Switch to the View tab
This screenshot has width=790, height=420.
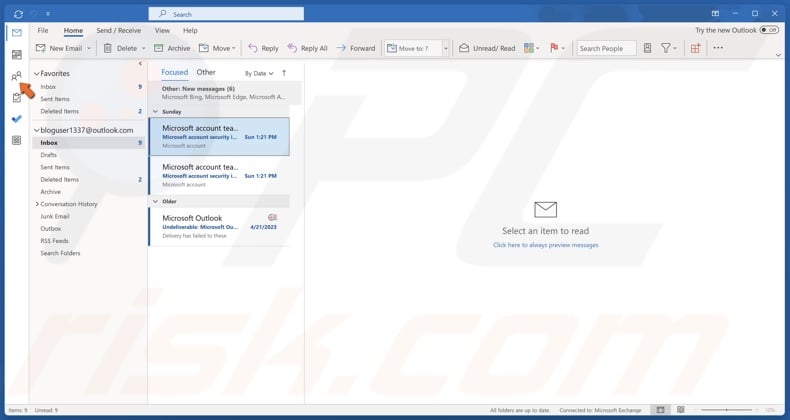point(162,31)
